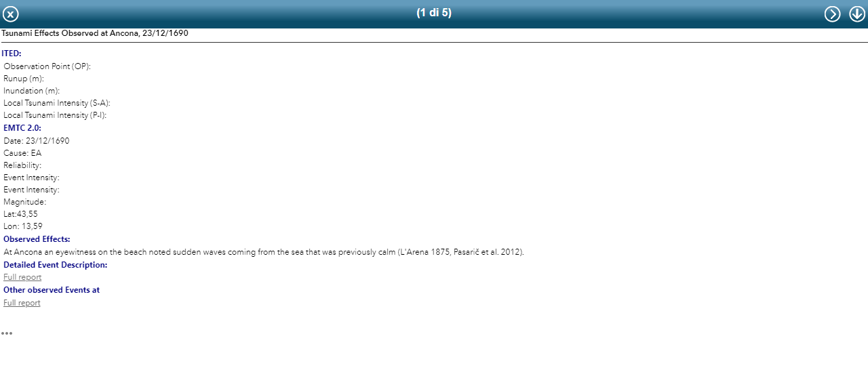The width and height of the screenshot is (868, 374).
Task: Click the Ancona eyewitness description text
Action: (x=264, y=252)
